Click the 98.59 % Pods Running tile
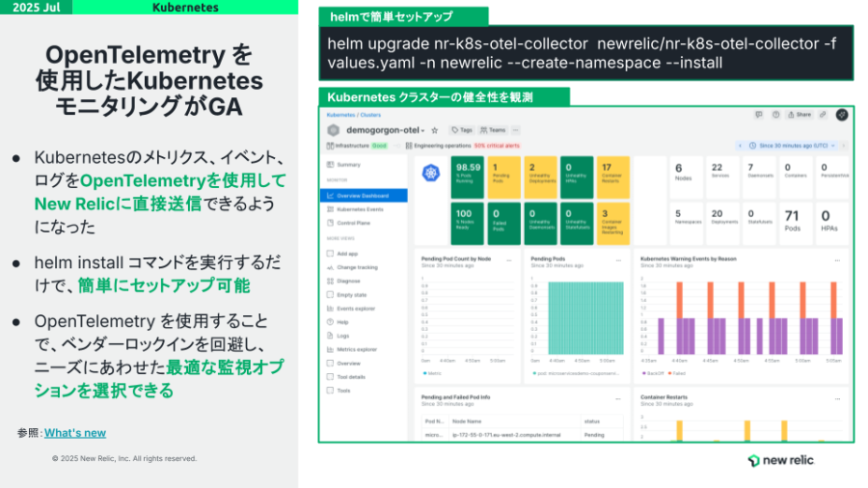Viewport: 868px width, 488px height. pyautogui.click(x=467, y=177)
